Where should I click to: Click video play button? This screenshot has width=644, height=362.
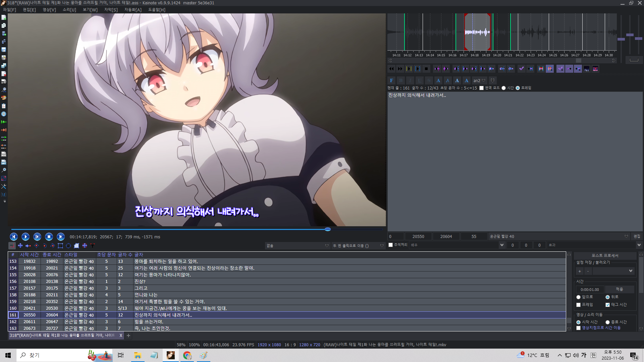[x=25, y=237]
